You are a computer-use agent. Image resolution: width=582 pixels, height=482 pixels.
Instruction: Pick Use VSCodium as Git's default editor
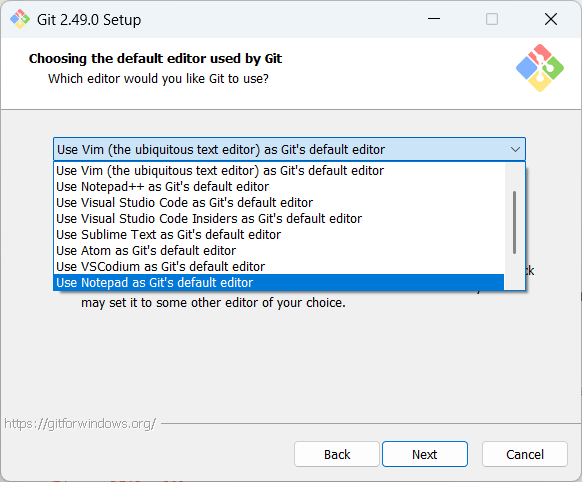[279, 266]
